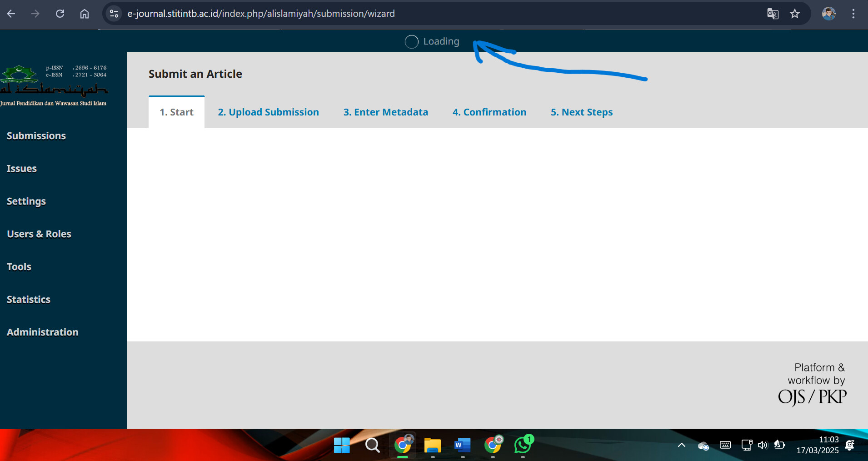Select the 1. Start tab
The width and height of the screenshot is (868, 461).
176,112
